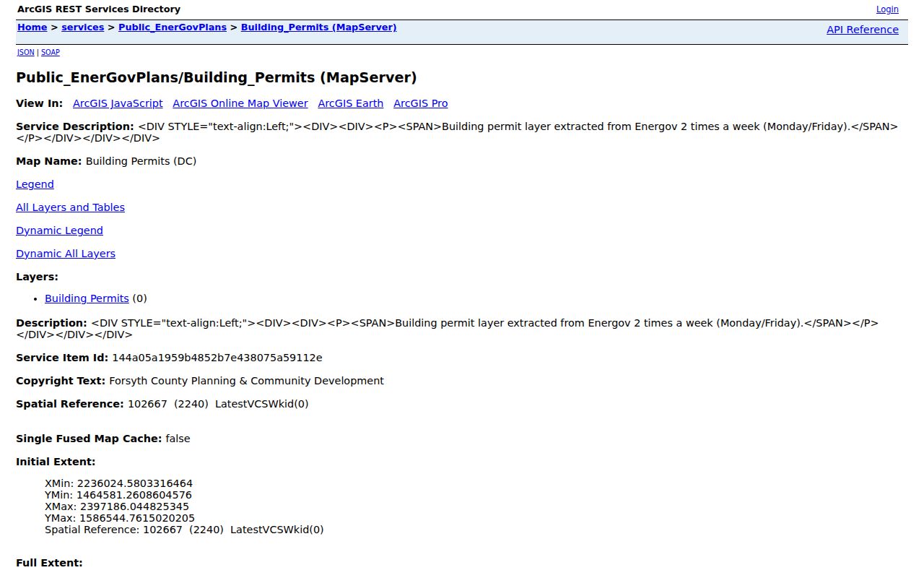Click the Single Fused Map Cache false value
The height and width of the screenshot is (578, 924).
(x=178, y=439)
